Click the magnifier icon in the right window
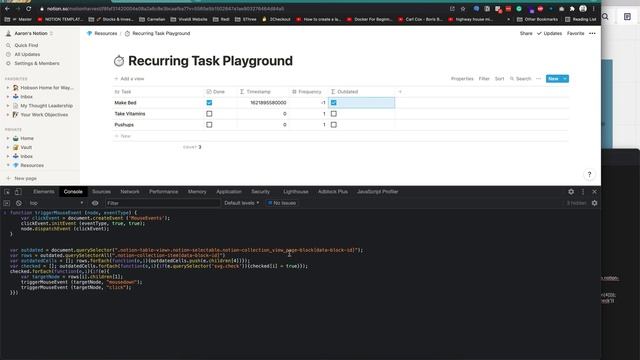The image size is (640, 360). click(605, 17)
